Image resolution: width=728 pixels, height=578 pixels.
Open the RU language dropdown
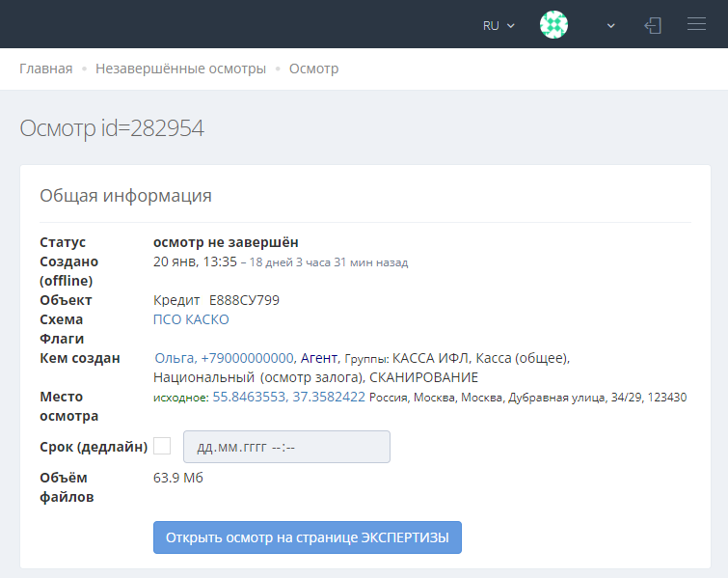499,25
